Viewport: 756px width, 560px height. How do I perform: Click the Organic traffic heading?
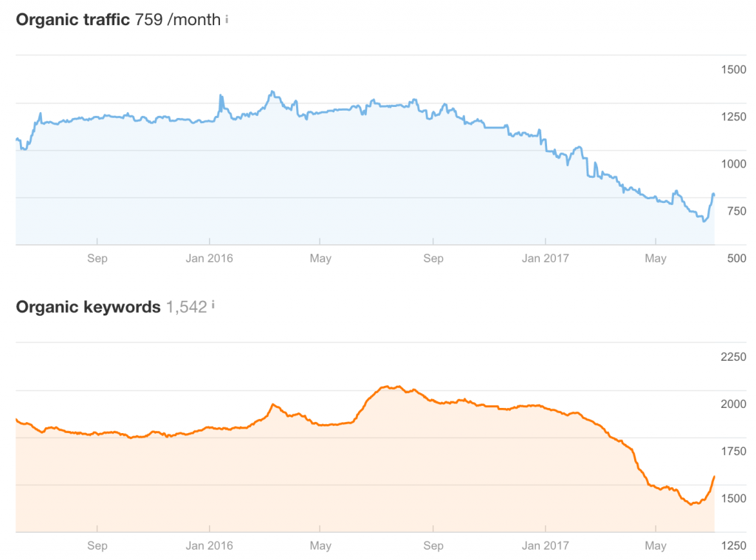tap(73, 20)
